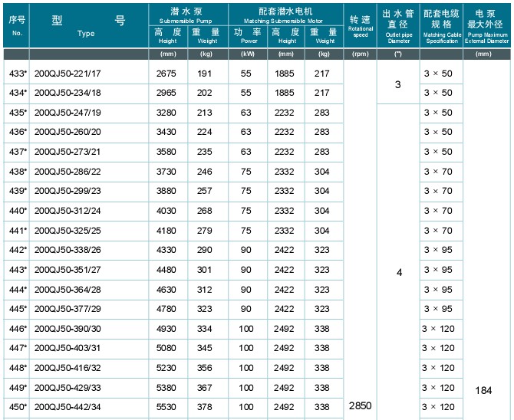Image resolution: width=514 pixels, height=420 pixels.
Task: Click the rotational speed value 2850
Action: click(360, 405)
